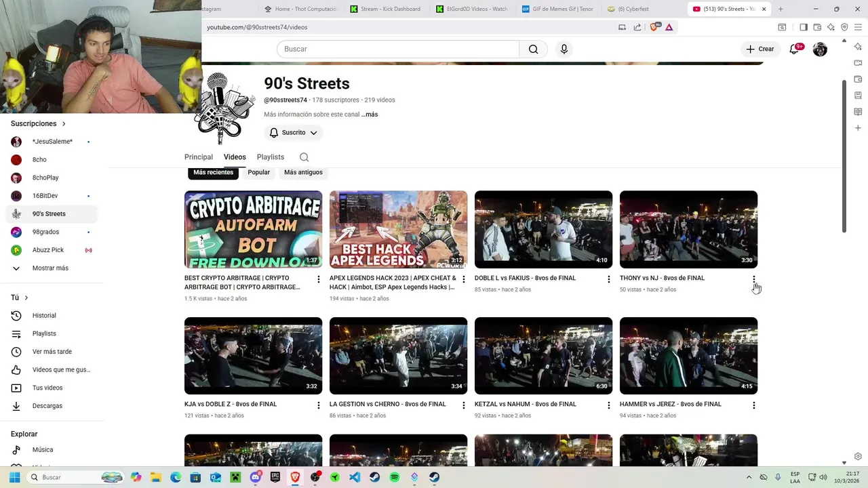Open the *JesuSaleme* subscription
The width and height of the screenshot is (868, 488).
pyautogui.click(x=52, y=142)
